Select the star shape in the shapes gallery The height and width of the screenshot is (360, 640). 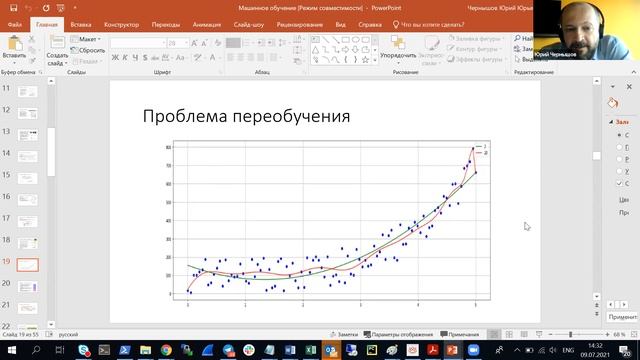click(365, 60)
